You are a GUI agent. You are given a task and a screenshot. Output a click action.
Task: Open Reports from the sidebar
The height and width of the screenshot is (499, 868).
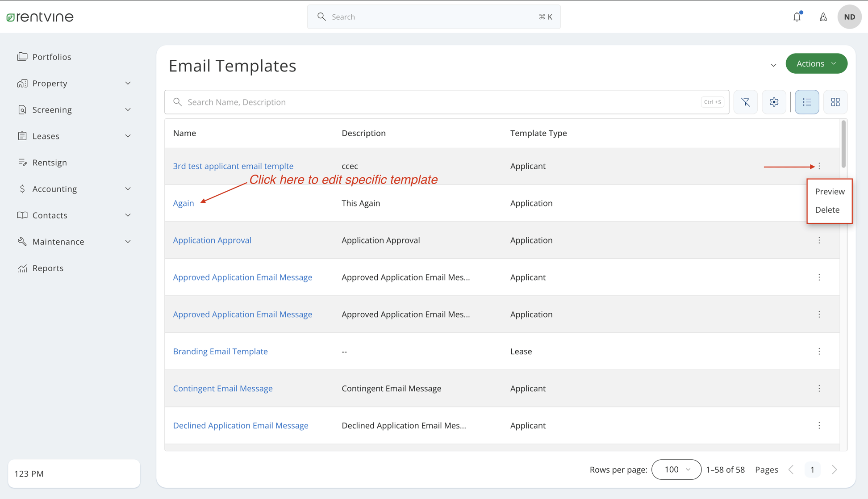point(48,268)
